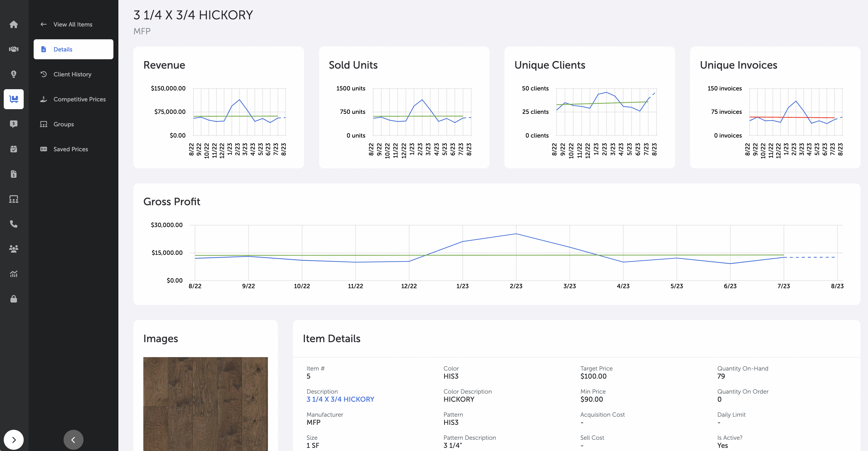Click the package checkmark icon
The width and height of the screenshot is (868, 451).
(13, 149)
